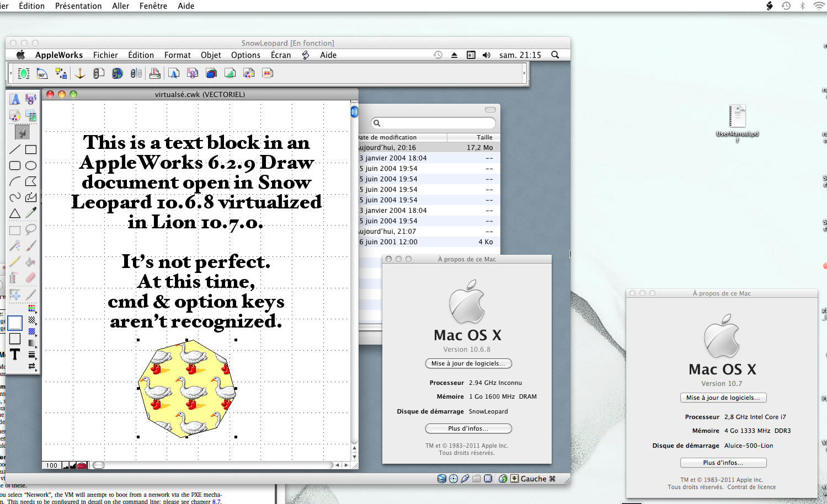Click the VirtualBox optical disc status icon
Screen dimensions: 827x504
click(453, 479)
